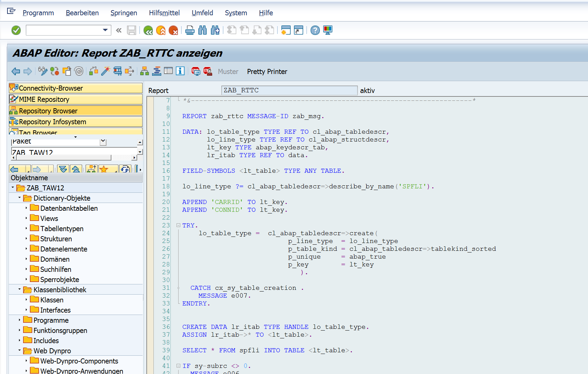588x374 pixels.
Task: Collapse the TRY block at line 23
Action: click(x=178, y=225)
